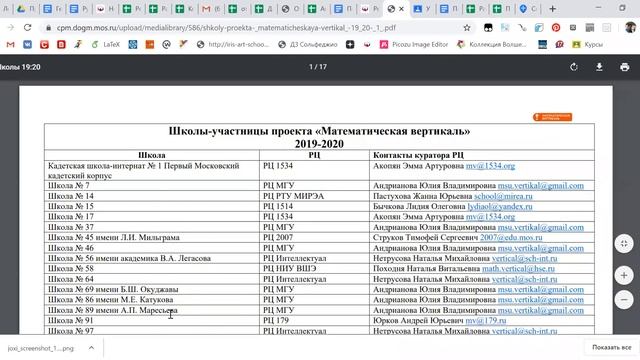Click school@mirea.ru email link
The height and width of the screenshot is (360, 640).
pos(503,196)
